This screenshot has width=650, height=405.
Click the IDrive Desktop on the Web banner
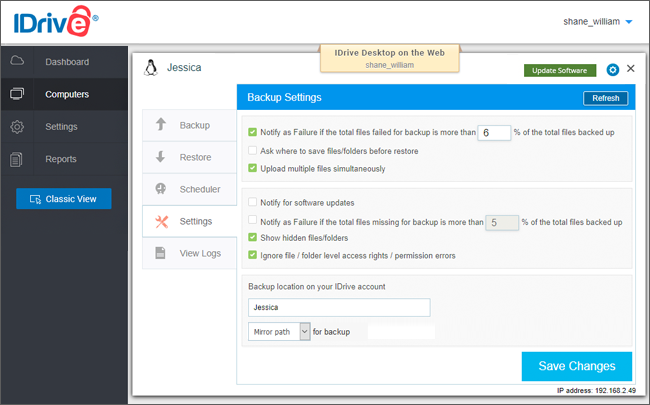pos(389,58)
